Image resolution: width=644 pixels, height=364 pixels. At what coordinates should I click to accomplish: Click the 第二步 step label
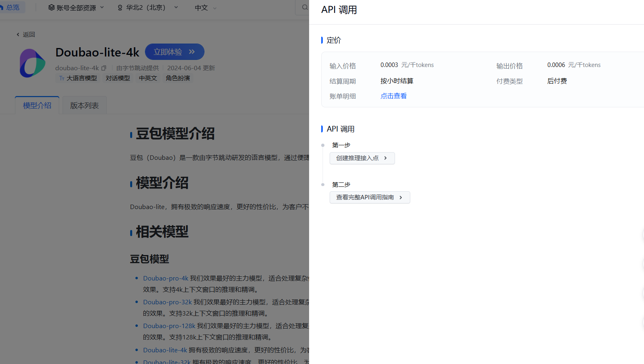(341, 185)
